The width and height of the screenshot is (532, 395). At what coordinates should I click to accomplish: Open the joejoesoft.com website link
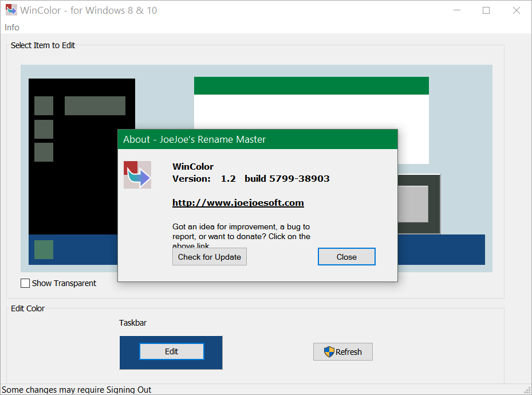coord(238,203)
